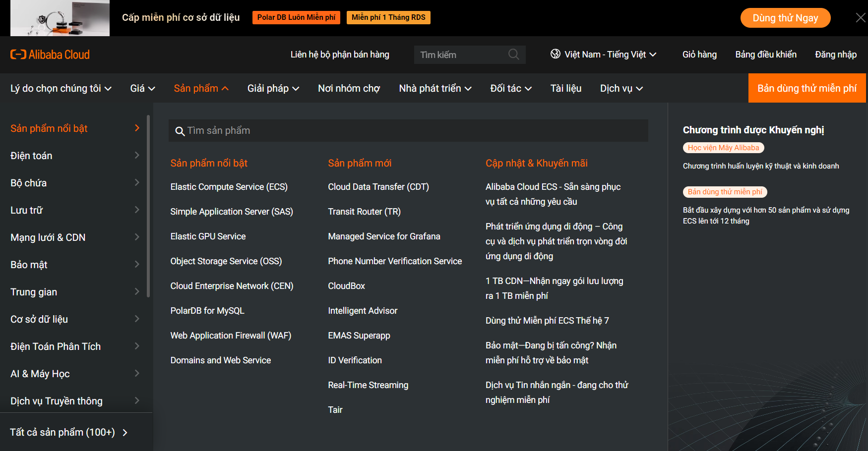The image size is (868, 451).
Task: Expand Trung gian category arrow
Action: point(137,292)
